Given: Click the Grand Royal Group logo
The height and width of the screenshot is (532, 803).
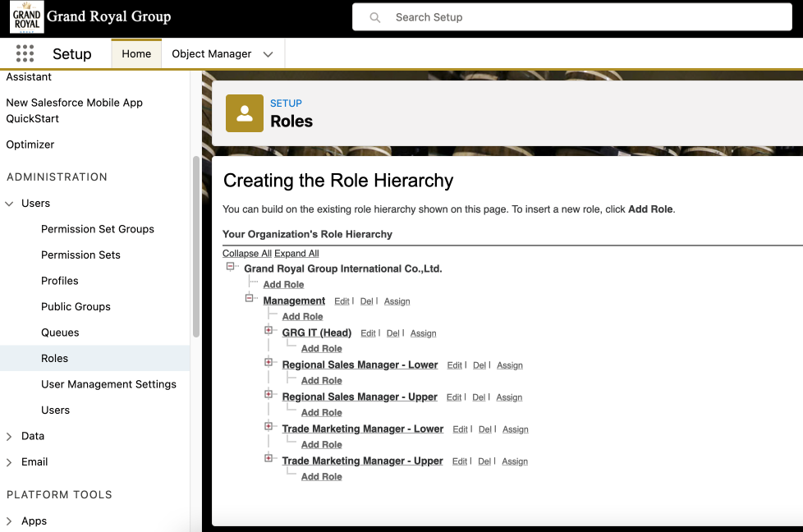Looking at the screenshot, I should (x=26, y=17).
